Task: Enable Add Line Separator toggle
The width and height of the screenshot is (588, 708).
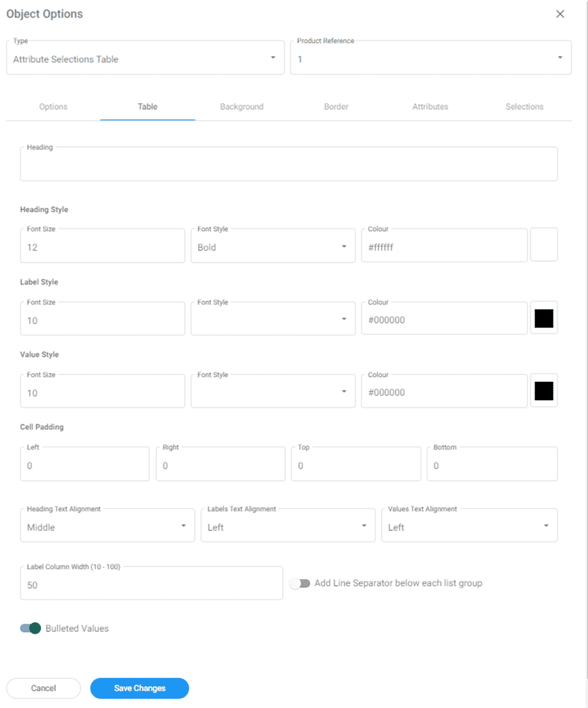Action: point(300,583)
